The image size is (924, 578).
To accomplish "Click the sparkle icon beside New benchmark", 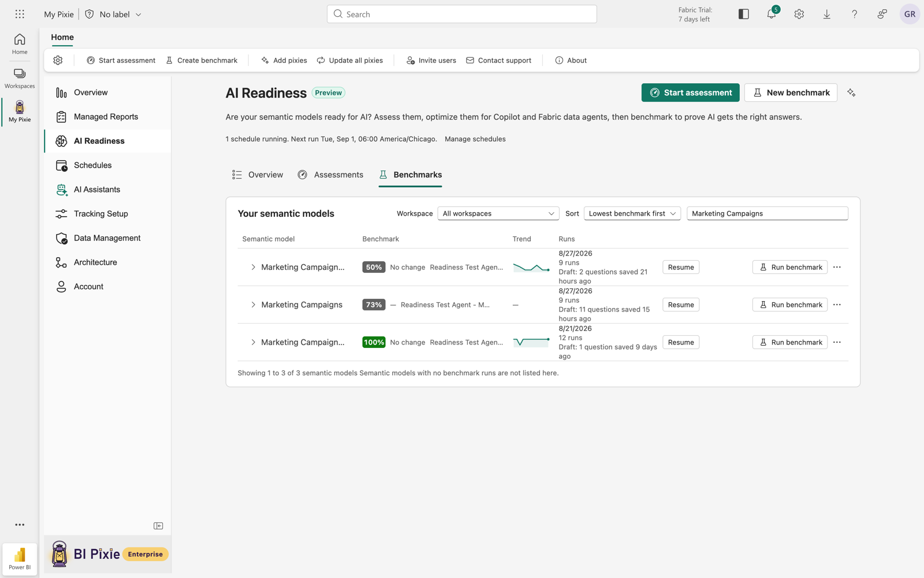I will 851,92.
